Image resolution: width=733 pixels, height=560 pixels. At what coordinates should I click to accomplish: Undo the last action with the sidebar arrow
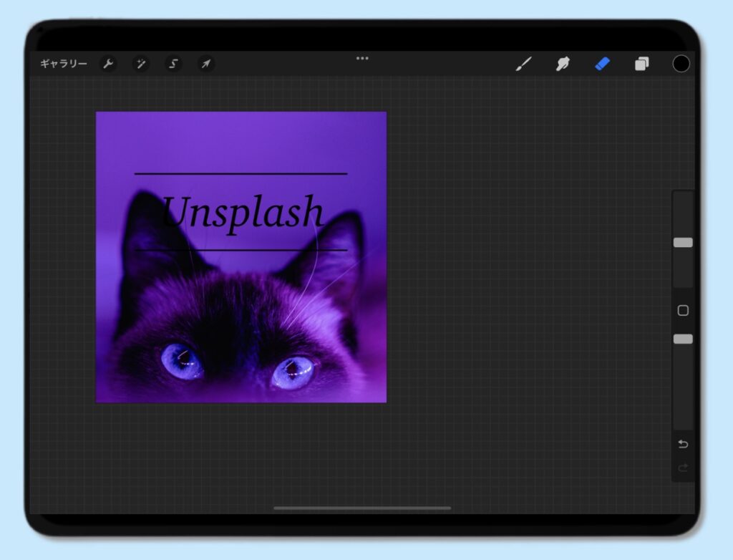pos(683,444)
